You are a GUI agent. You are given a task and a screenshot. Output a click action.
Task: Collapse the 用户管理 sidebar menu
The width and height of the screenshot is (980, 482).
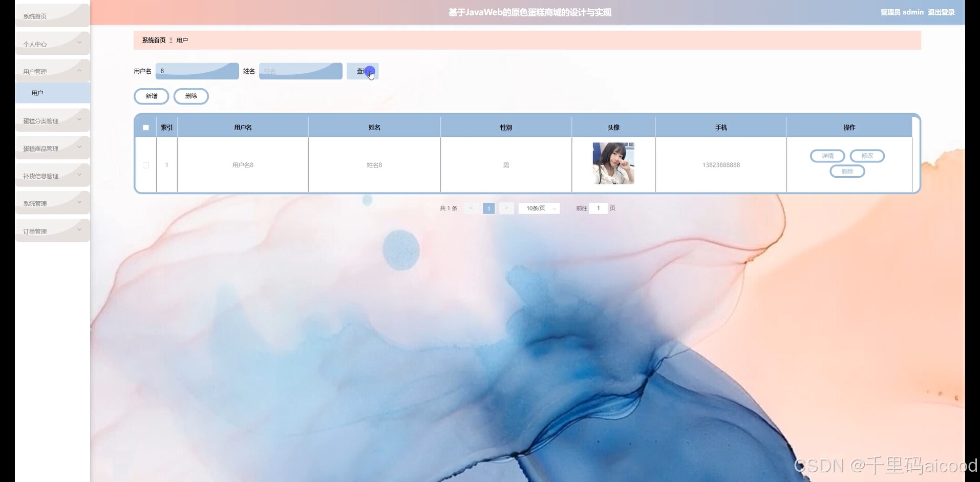(52, 71)
